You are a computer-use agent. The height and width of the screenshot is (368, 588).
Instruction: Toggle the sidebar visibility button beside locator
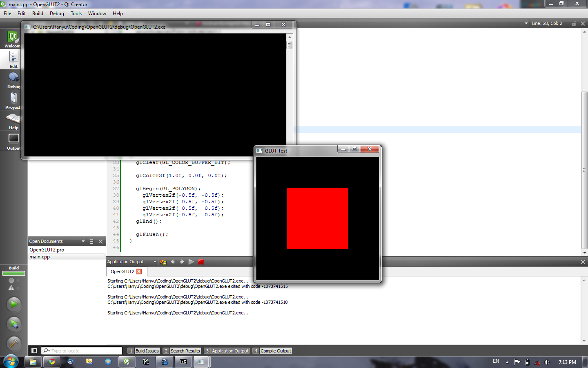point(34,350)
